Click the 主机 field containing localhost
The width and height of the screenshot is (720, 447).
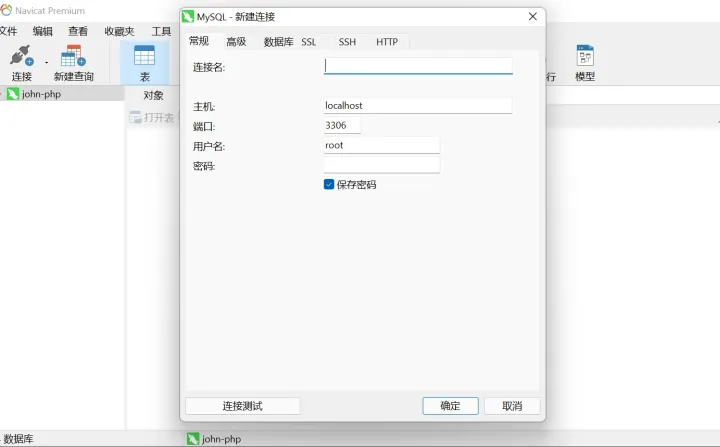[418, 106]
